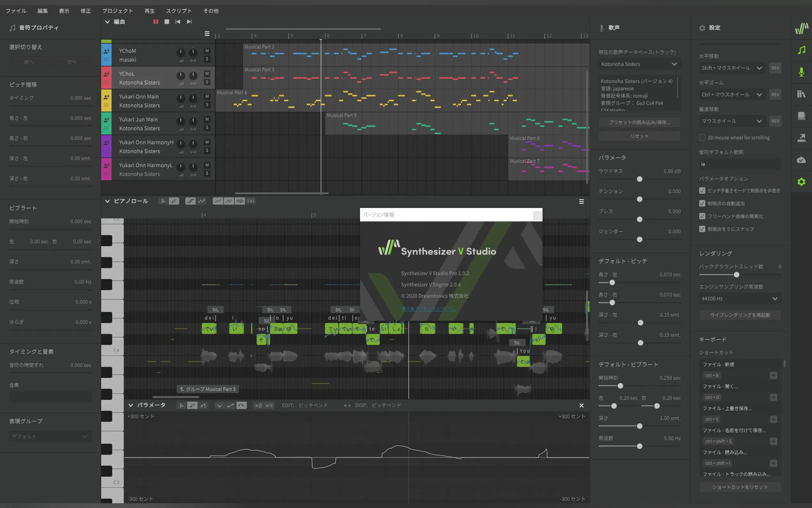Open the ファイル menu
Image resolution: width=812 pixels, height=508 pixels.
pyautogui.click(x=16, y=11)
